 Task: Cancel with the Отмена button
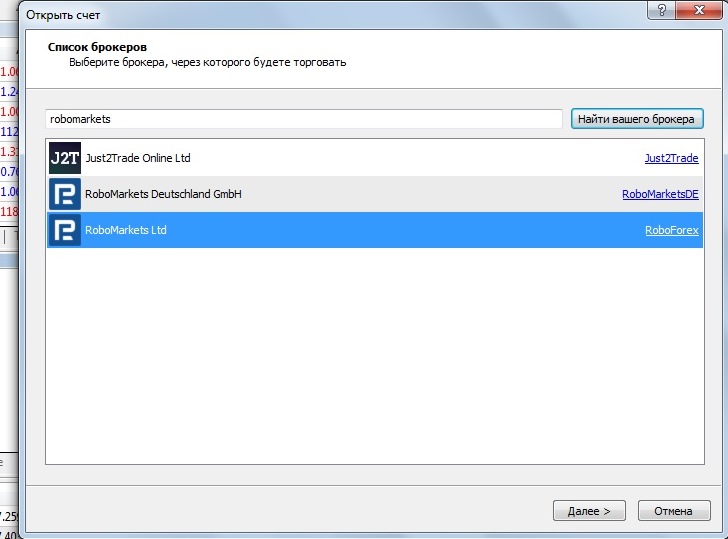[x=674, y=511]
